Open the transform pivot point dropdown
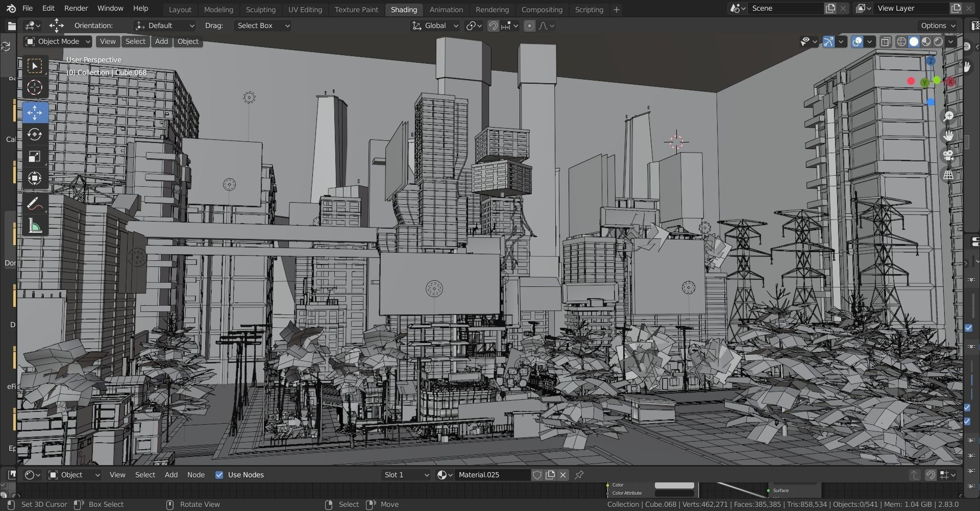 coord(474,26)
